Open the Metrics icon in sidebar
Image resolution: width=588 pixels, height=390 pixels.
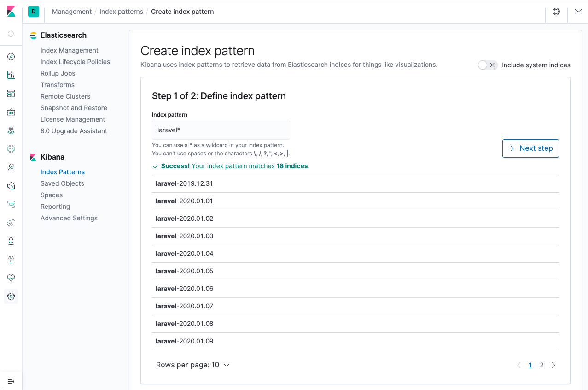click(x=11, y=167)
